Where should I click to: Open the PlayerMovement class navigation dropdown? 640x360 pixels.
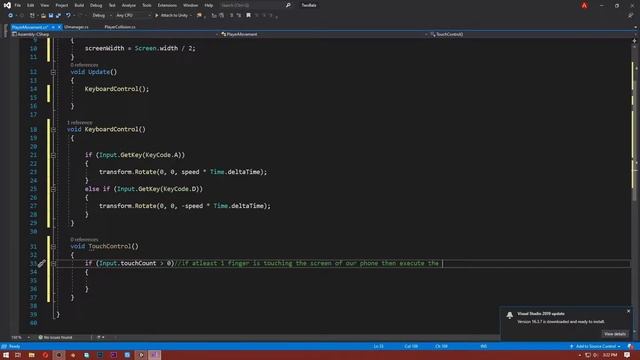tap(324, 35)
